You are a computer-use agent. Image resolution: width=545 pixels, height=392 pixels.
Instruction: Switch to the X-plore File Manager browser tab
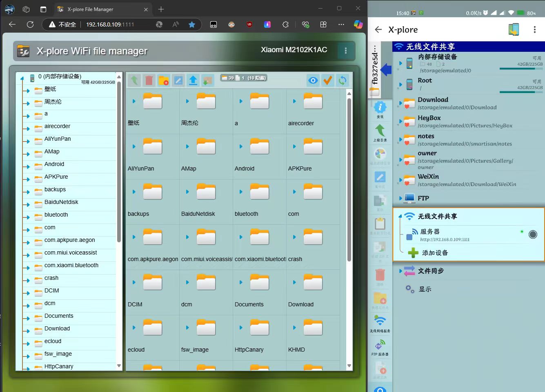(x=103, y=9)
